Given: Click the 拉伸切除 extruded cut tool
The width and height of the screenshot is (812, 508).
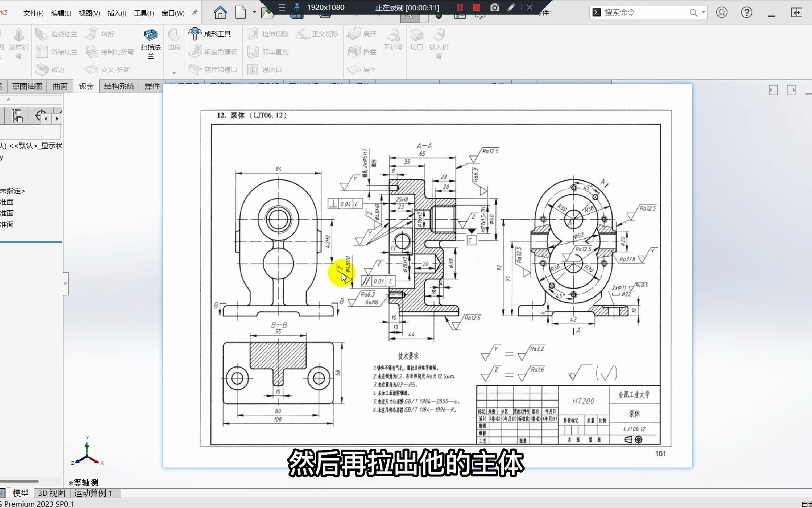Looking at the screenshot, I should coord(268,34).
